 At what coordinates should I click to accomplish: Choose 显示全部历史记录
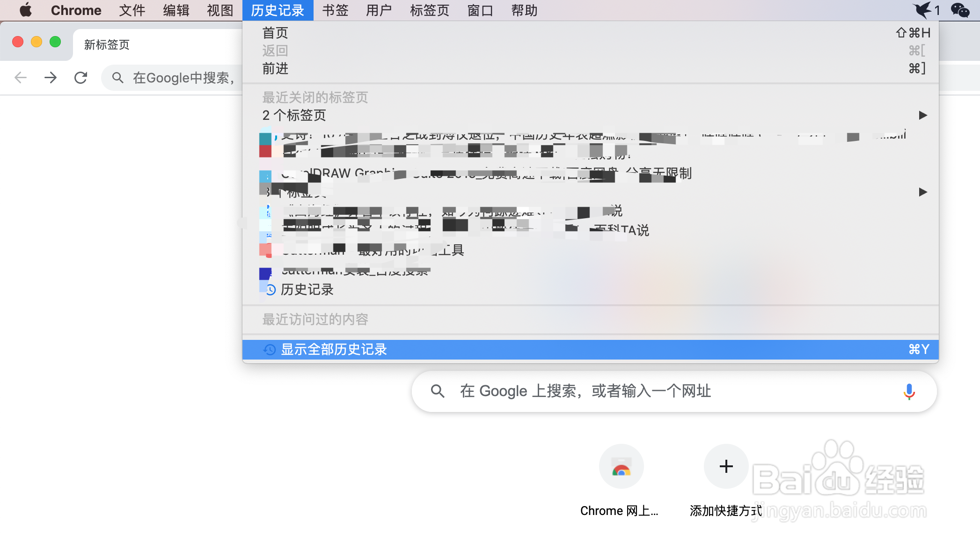(x=591, y=349)
